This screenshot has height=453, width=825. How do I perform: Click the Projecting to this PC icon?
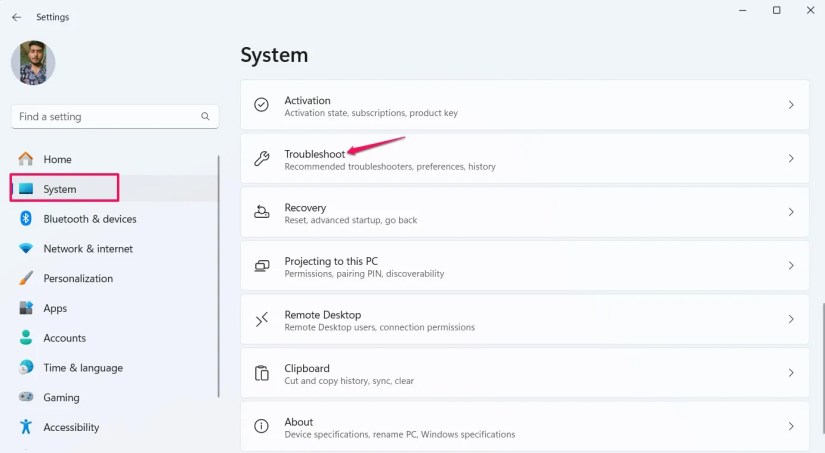(262, 266)
